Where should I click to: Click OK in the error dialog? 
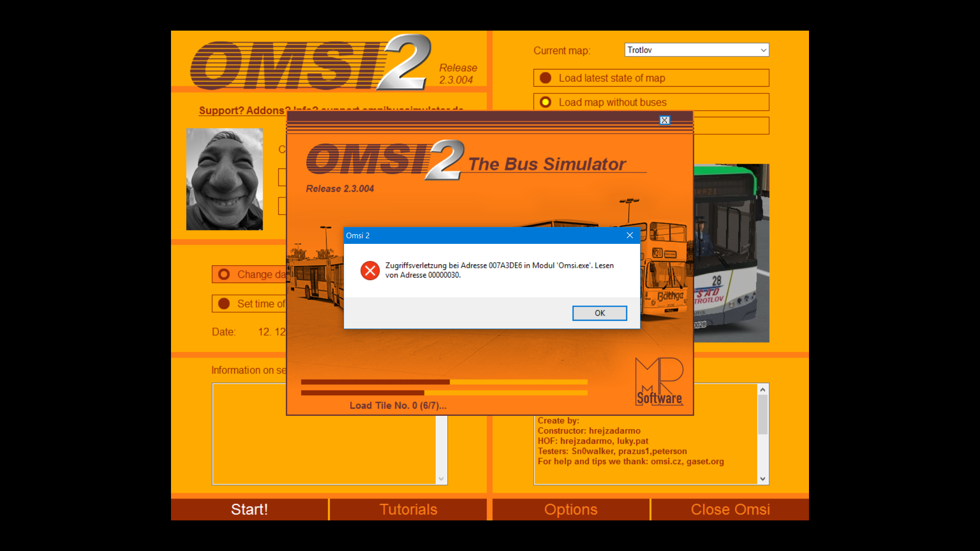click(599, 313)
